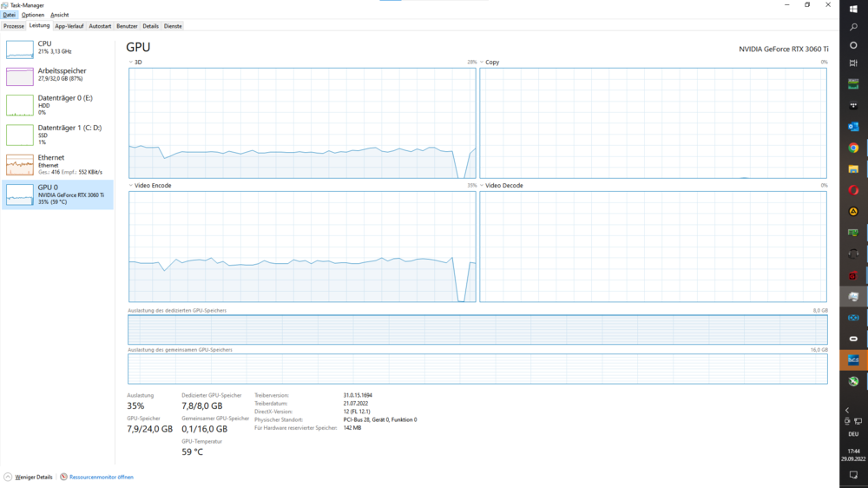Launch Opera browser from the taskbar
This screenshot has height=488, width=868.
tap(853, 190)
